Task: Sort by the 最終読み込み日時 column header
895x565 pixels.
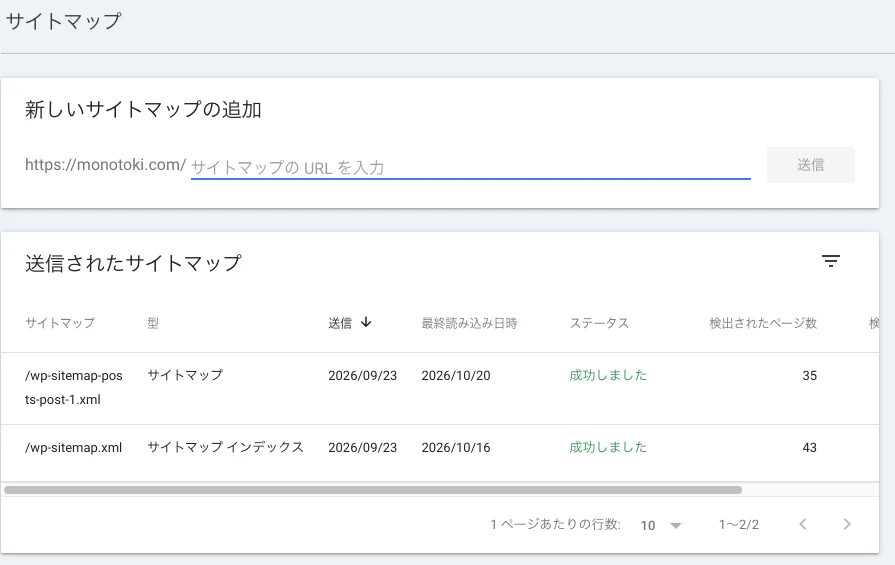Action: [x=469, y=323]
